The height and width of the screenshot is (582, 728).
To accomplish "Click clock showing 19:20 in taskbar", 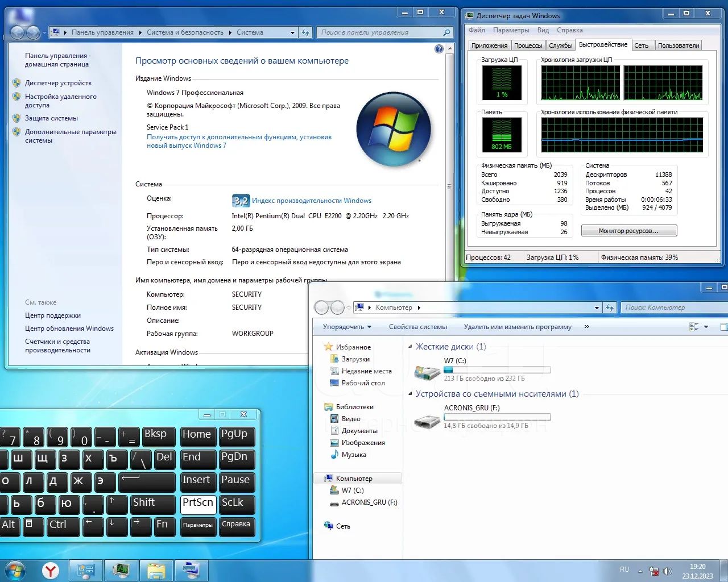I will click(x=697, y=567).
